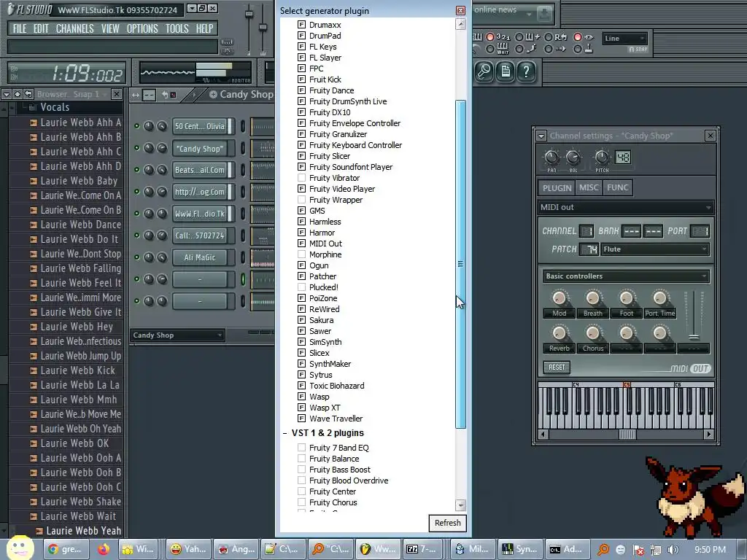Click the browser collapse structure up-arrow icon
This screenshot has height=560, width=747.
18,94
